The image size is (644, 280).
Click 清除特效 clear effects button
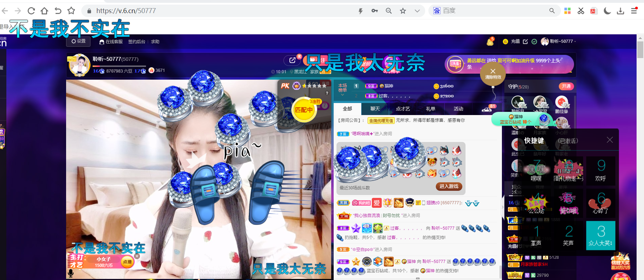pos(493,74)
